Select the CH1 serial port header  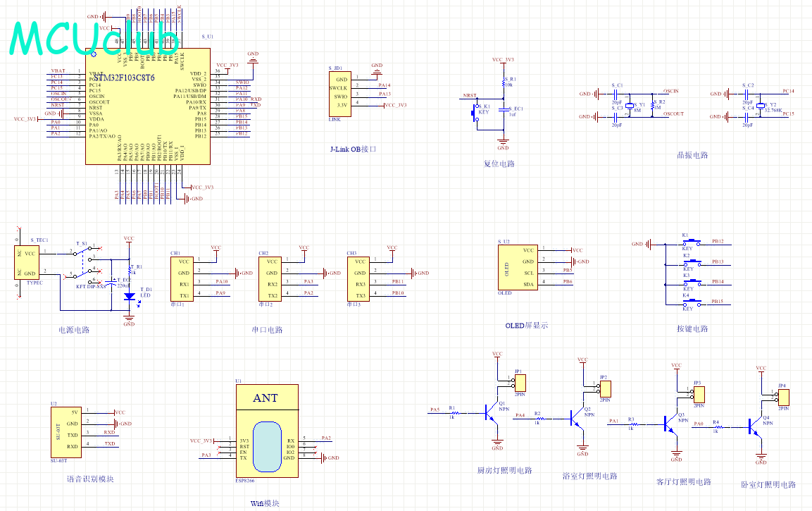(x=182, y=279)
